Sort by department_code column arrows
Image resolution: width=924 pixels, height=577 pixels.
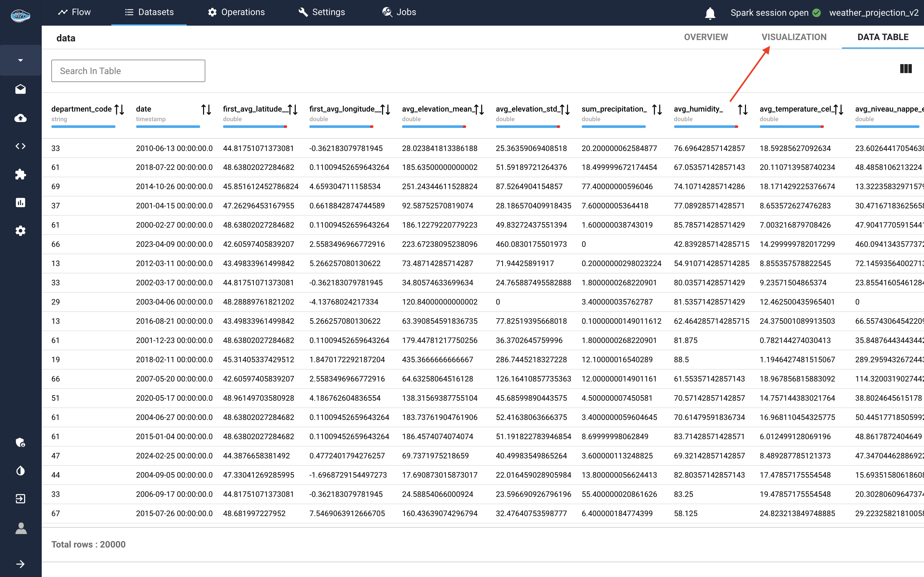119,110
